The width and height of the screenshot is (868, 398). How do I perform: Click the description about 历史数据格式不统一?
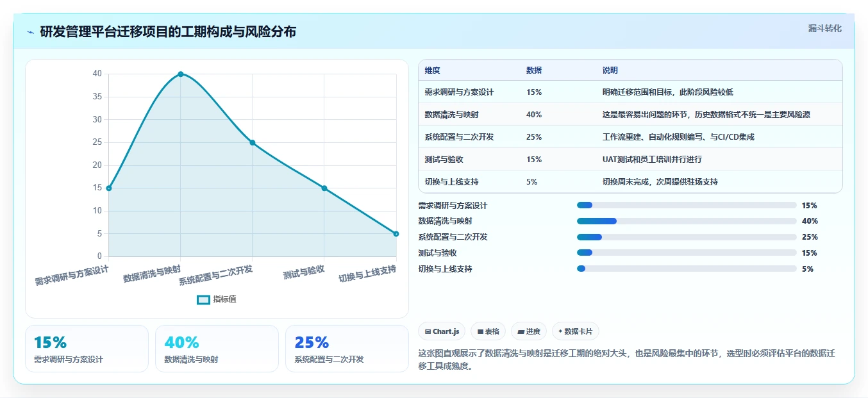(x=706, y=115)
